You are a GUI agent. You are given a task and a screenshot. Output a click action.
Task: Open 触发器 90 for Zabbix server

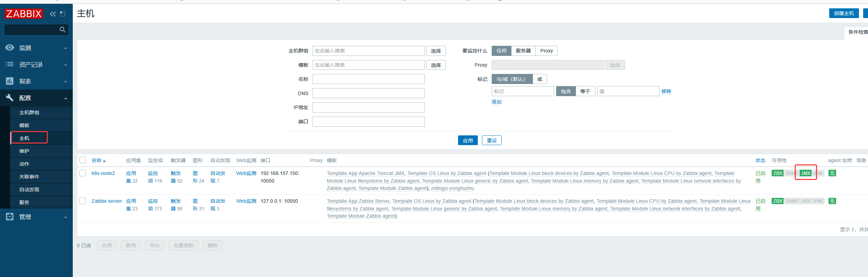point(177,205)
